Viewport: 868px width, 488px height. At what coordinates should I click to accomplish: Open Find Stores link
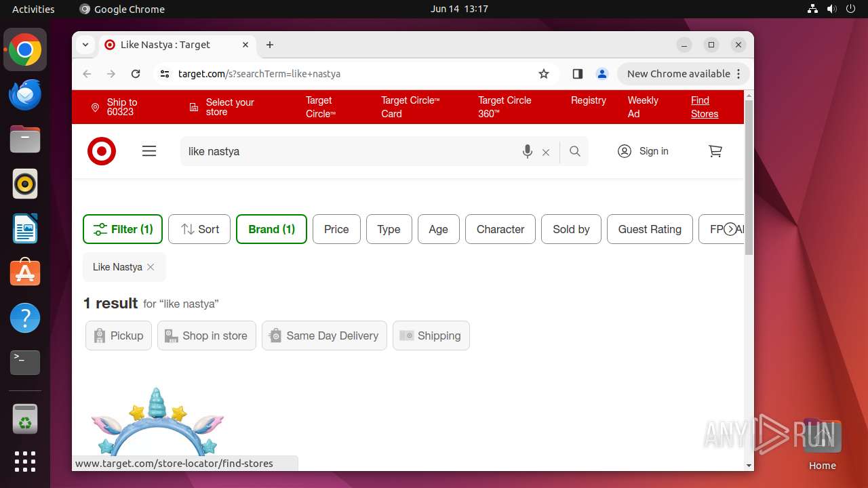705,107
